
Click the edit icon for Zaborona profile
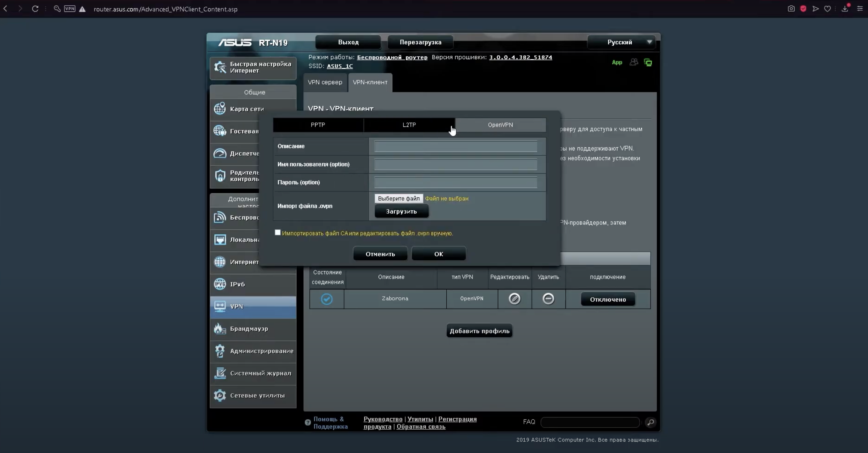pos(514,299)
